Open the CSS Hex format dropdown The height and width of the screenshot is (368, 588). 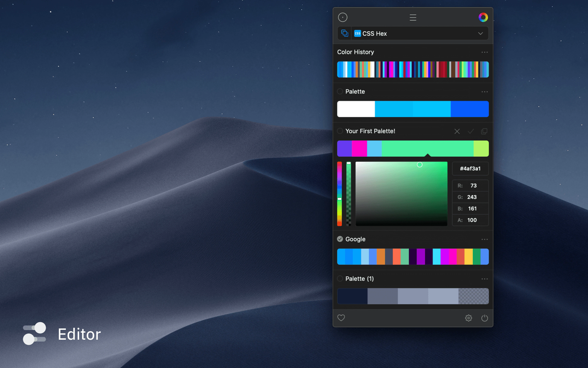[x=481, y=33]
